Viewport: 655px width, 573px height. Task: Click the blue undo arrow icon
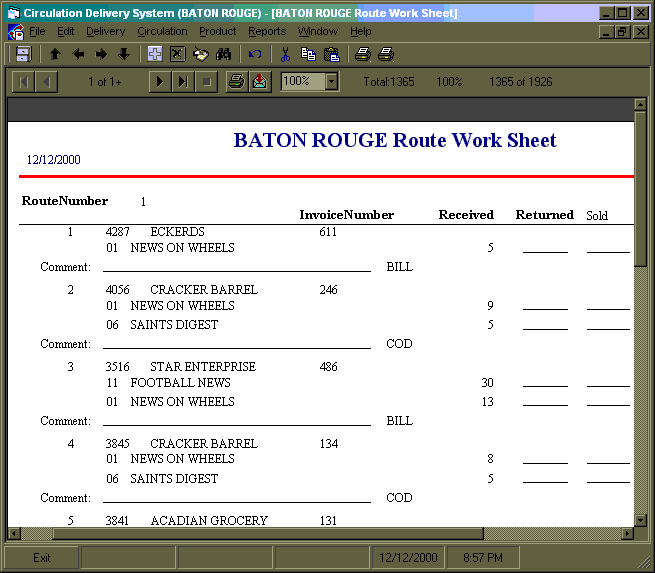[255, 54]
